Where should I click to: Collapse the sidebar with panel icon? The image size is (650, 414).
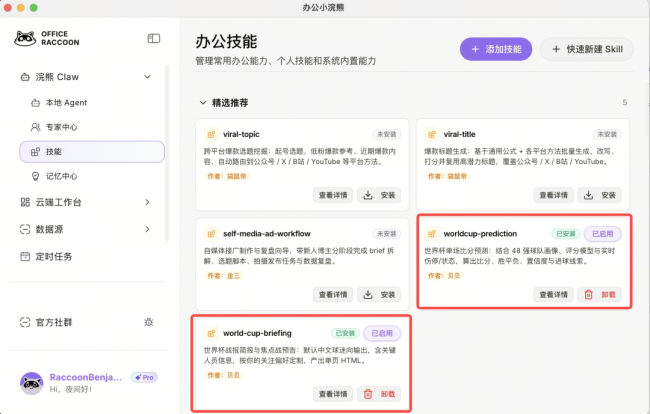(x=153, y=39)
